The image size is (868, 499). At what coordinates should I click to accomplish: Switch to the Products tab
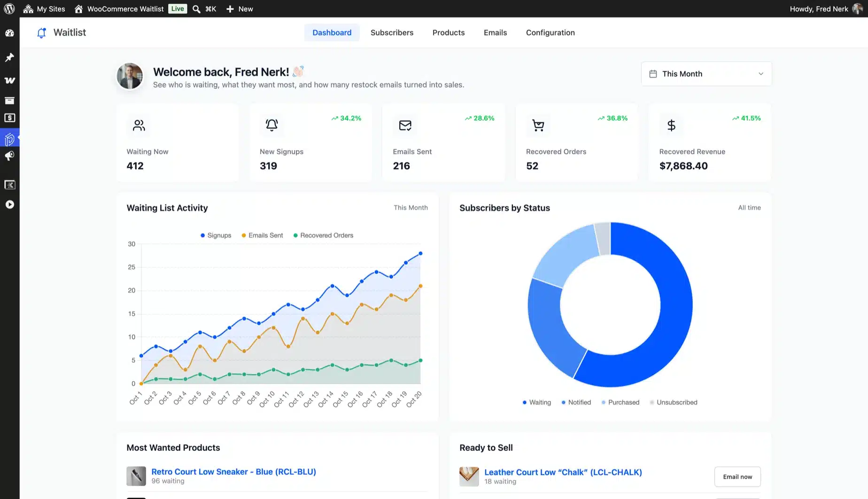[x=449, y=32]
